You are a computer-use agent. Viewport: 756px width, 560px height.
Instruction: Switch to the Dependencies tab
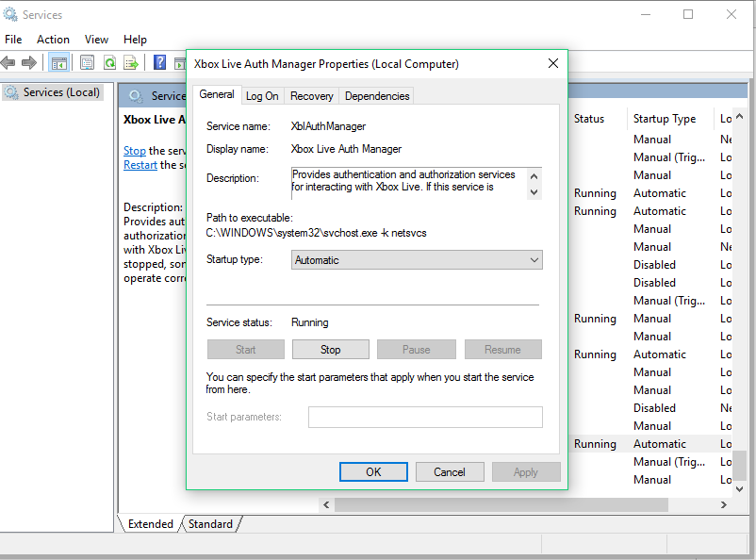click(x=377, y=96)
